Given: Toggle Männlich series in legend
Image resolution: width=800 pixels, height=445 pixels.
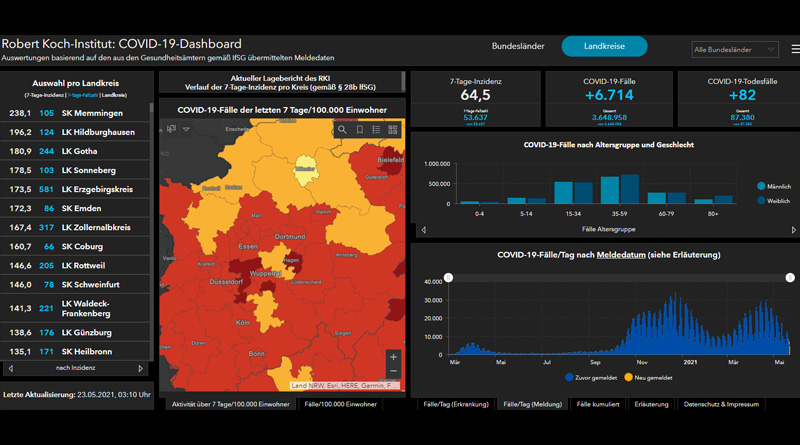Looking at the screenshot, I should pyautogui.click(x=774, y=186).
